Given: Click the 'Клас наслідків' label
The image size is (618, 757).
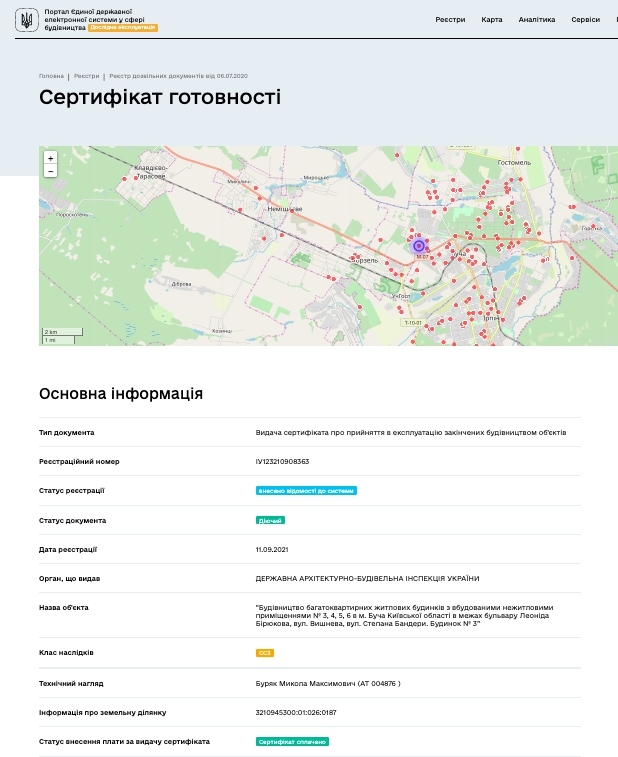Looking at the screenshot, I should pos(66,653).
